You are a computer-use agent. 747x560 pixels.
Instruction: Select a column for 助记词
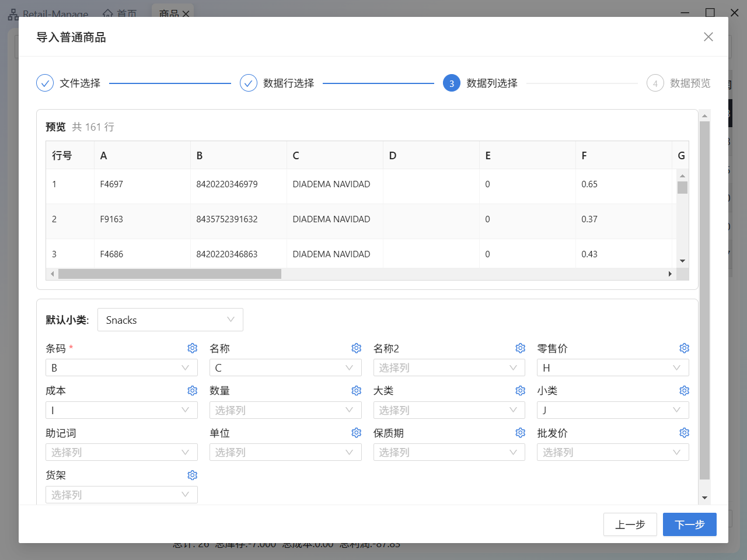click(x=121, y=453)
